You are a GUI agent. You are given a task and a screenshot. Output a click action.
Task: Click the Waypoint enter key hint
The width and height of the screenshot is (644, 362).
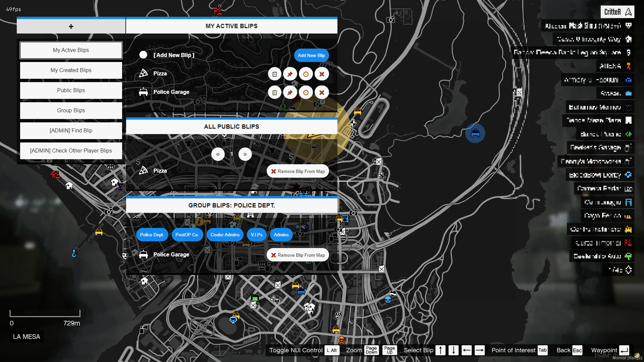pos(610,350)
